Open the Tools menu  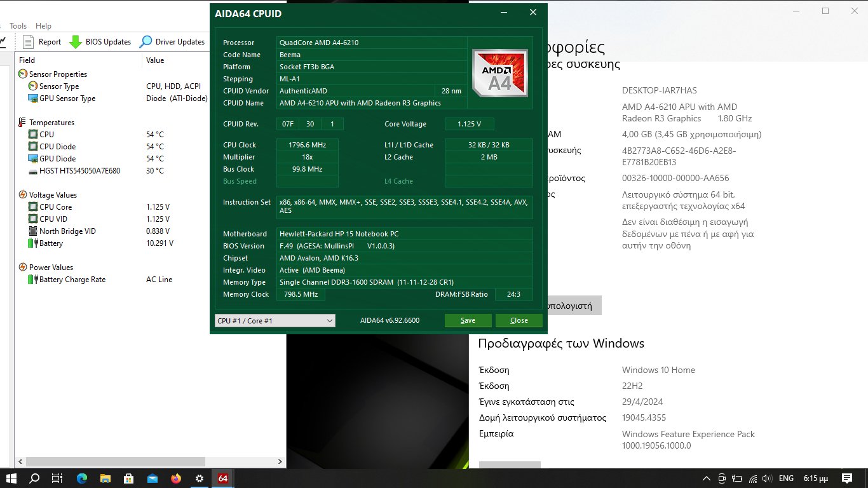click(18, 26)
